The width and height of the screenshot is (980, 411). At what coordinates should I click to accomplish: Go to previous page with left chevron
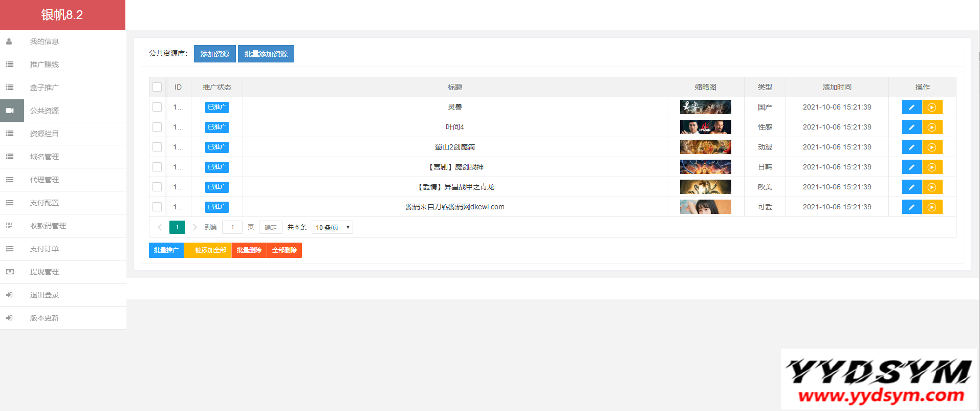(160, 227)
